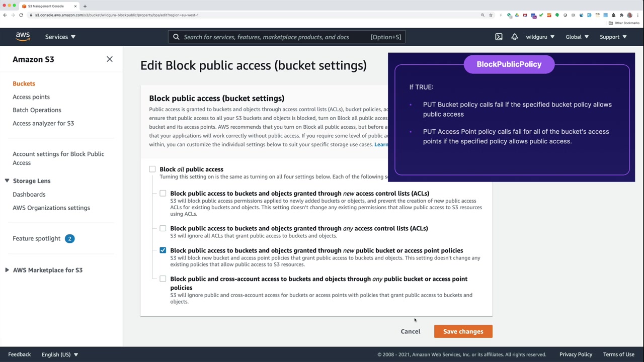Click the Edit Block public access page heading
The height and width of the screenshot is (362, 644).
pyautogui.click(x=254, y=65)
